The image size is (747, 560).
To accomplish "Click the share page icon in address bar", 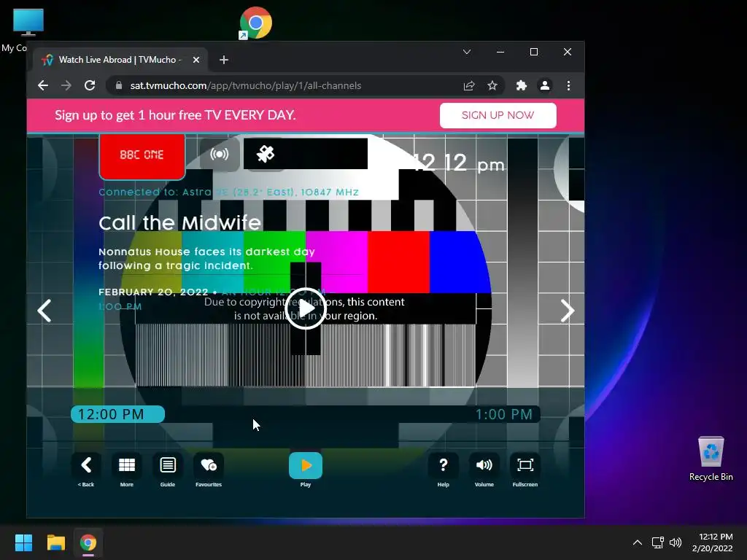I will pos(469,86).
